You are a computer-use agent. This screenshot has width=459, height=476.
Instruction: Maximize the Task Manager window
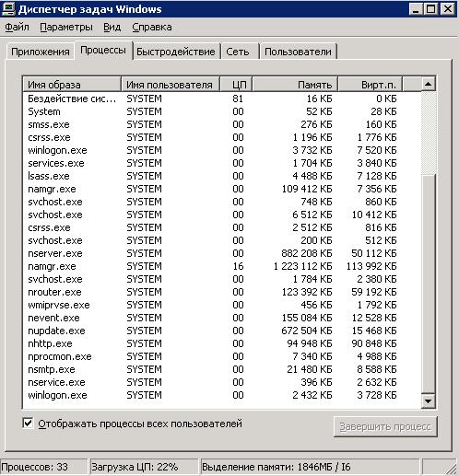pos(430,9)
